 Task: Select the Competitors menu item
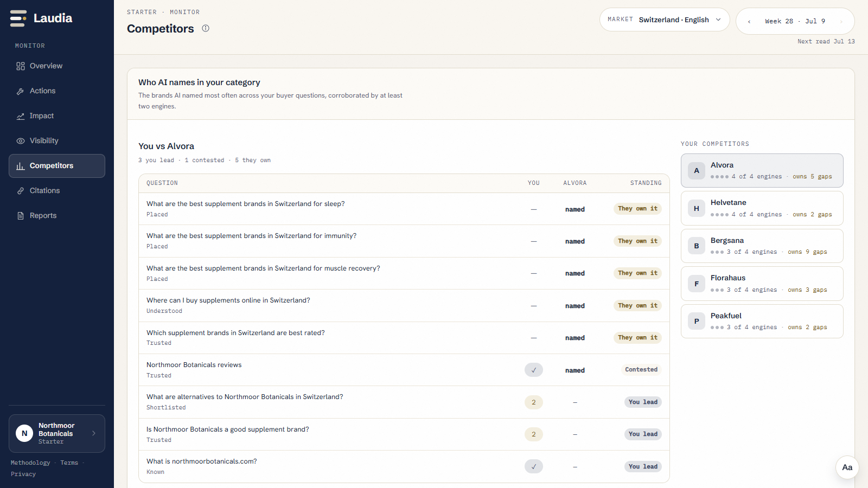tap(57, 166)
